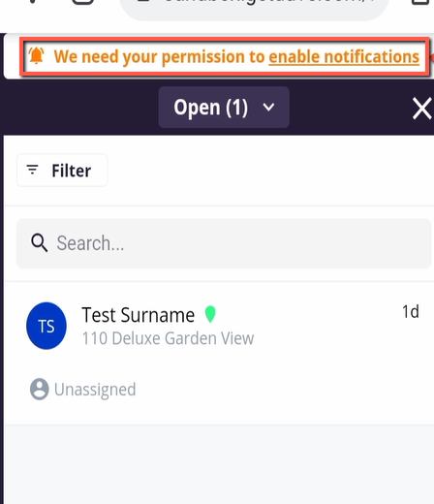Open the Test Surname conversation
The height and width of the screenshot is (504, 434).
coord(220,353)
